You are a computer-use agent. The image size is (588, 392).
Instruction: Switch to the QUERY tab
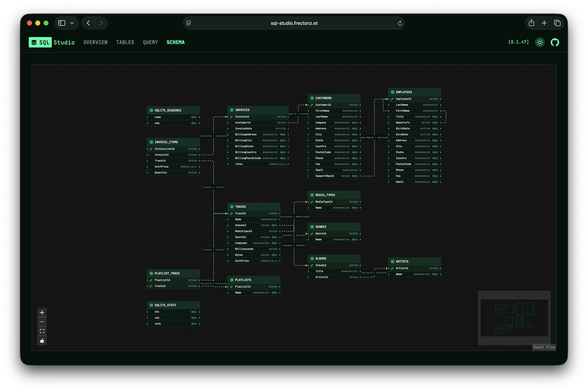[150, 42]
